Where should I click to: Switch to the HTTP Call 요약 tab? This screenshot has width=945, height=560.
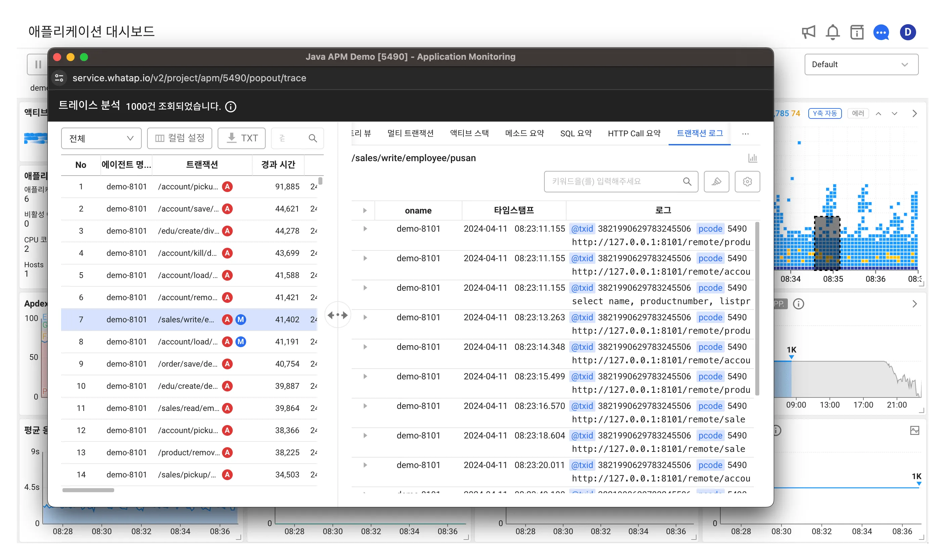tap(634, 134)
